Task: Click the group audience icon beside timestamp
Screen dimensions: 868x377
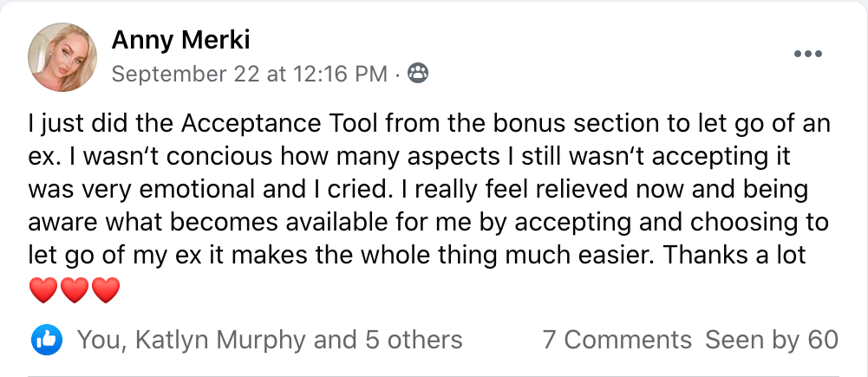Action: [417, 75]
